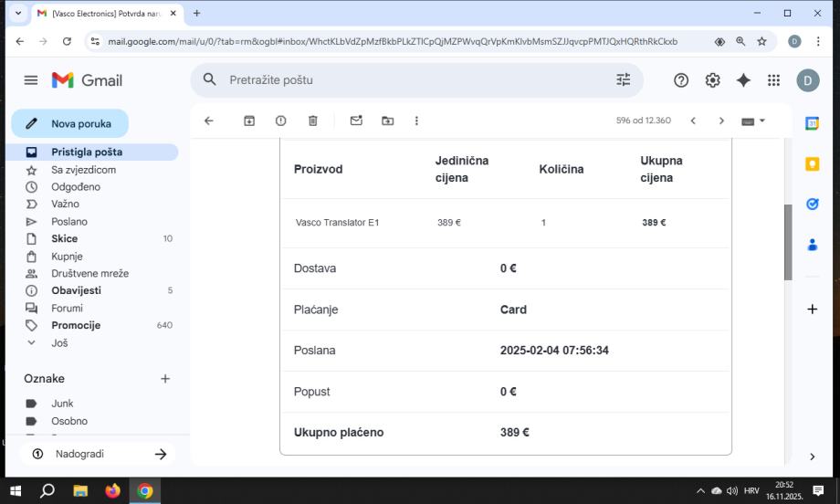Bookmark this page star icon
Image resolution: width=840 pixels, height=504 pixels.
[x=761, y=41]
